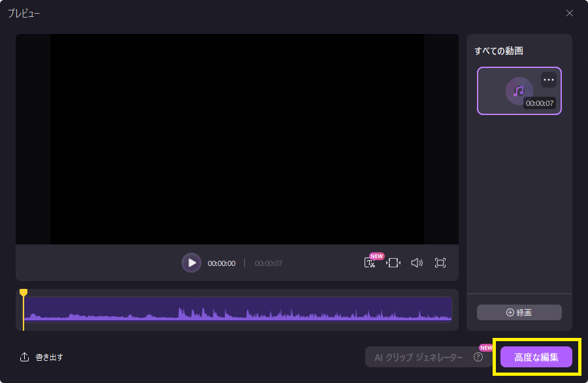Click the 高度な編集 button

pos(536,357)
